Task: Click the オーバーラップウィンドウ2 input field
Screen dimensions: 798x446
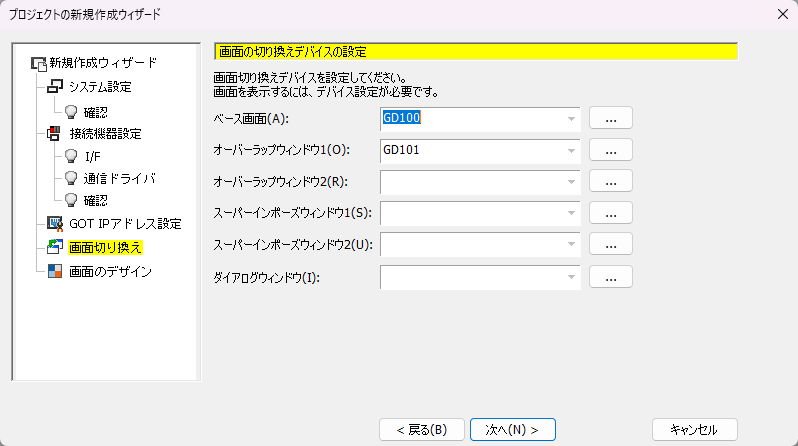Action: pos(470,182)
